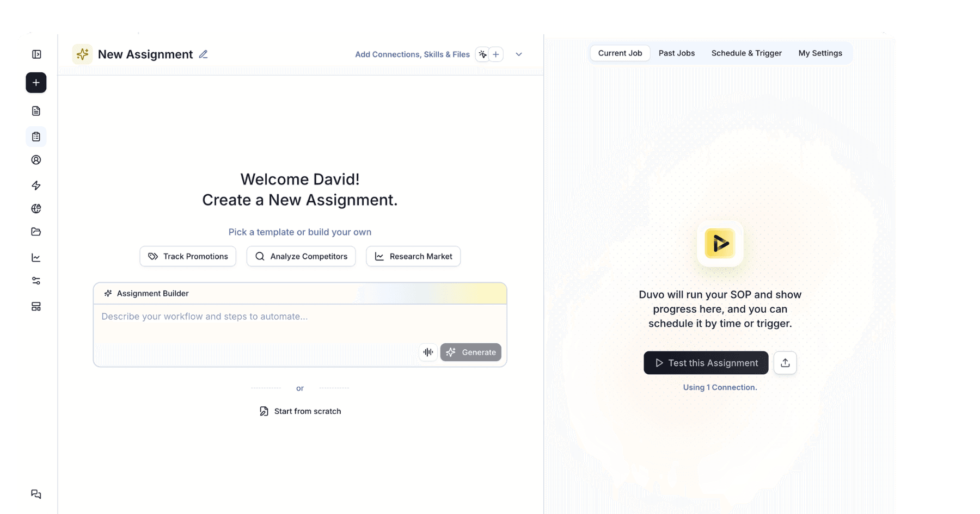Click the sparkle auto-add icon near Add Connections
This screenshot has height=514, width=980.
click(482, 54)
